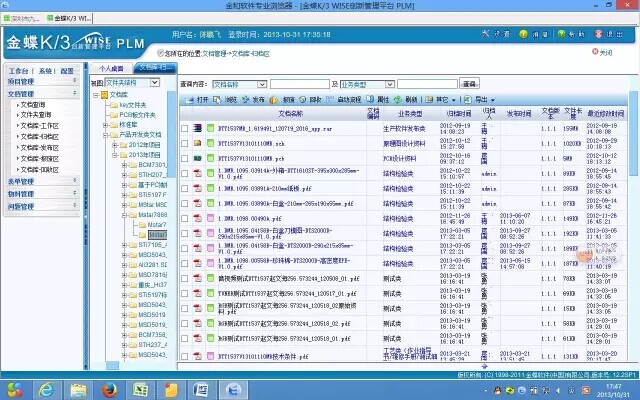Switch to the 个人桌面 tab
Viewport: 640px width, 400px height.
tap(111, 68)
